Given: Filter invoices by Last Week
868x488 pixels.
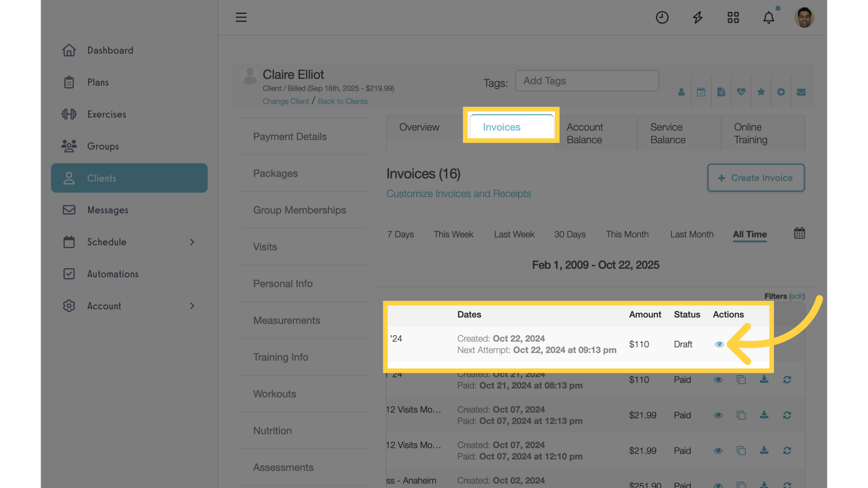Looking at the screenshot, I should tap(514, 235).
